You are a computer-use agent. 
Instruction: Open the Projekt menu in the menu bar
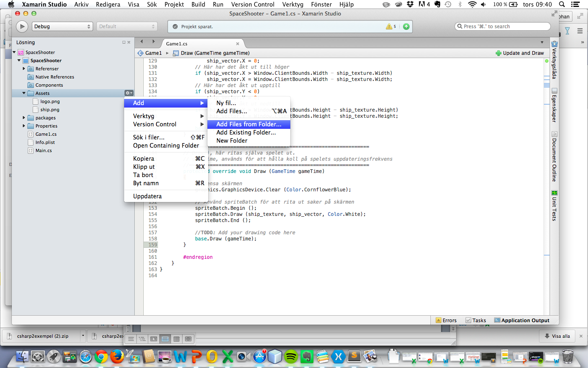[174, 4]
